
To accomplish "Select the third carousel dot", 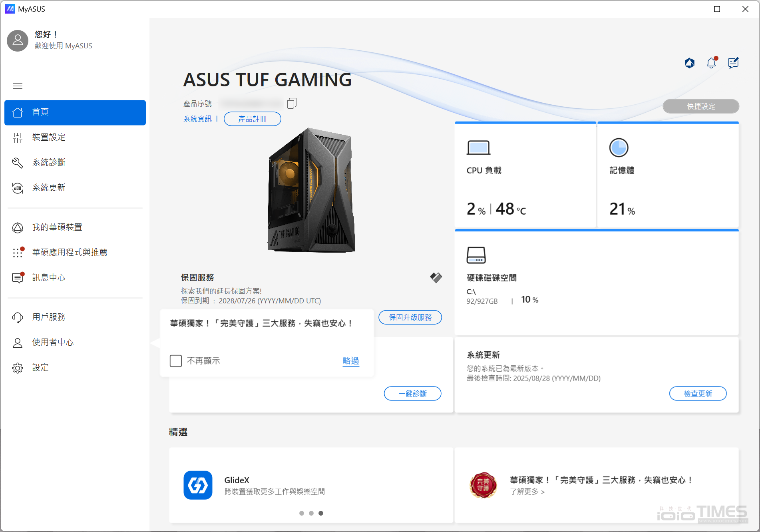I will (321, 513).
